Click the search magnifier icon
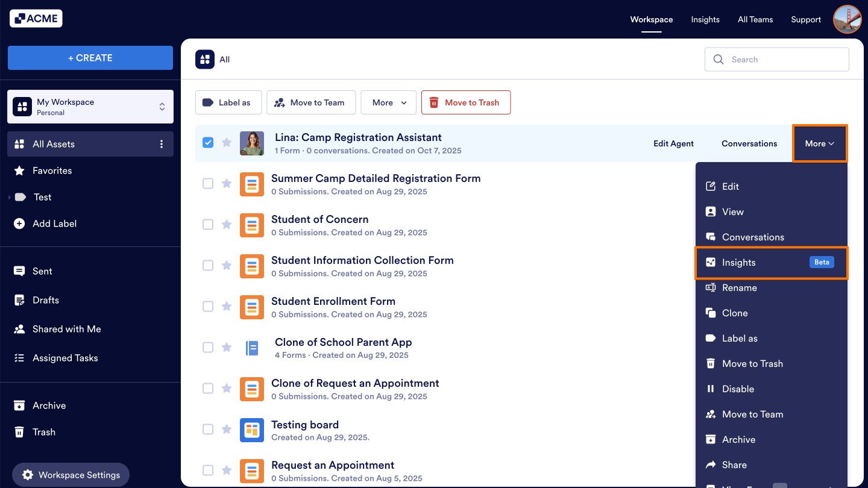This screenshot has height=488, width=868. click(x=718, y=59)
